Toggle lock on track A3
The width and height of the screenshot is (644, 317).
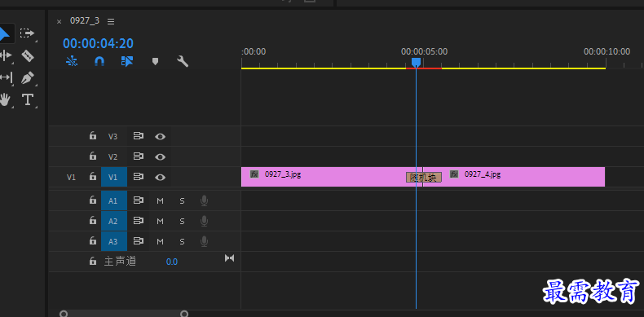(93, 240)
